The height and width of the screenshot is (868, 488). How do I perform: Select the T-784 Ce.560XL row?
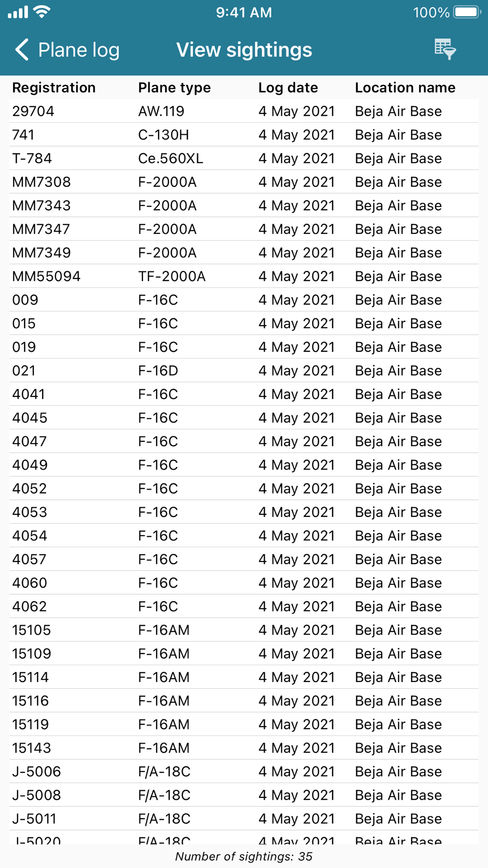pos(244,158)
